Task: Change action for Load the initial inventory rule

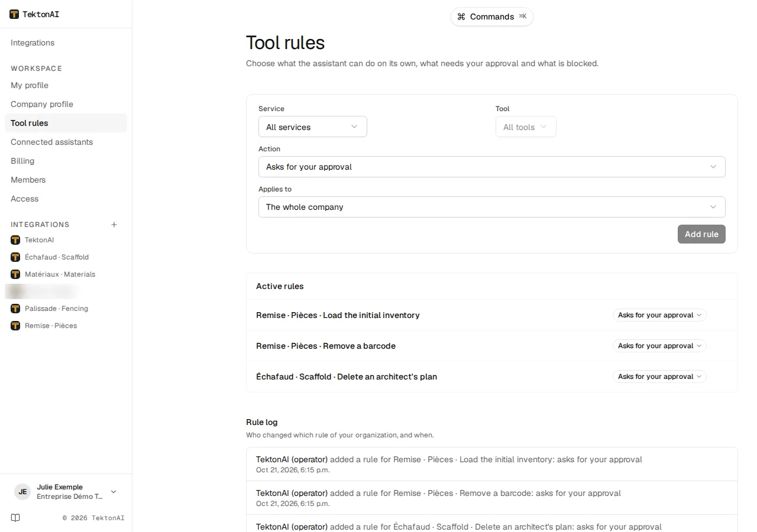Action: pyautogui.click(x=659, y=315)
